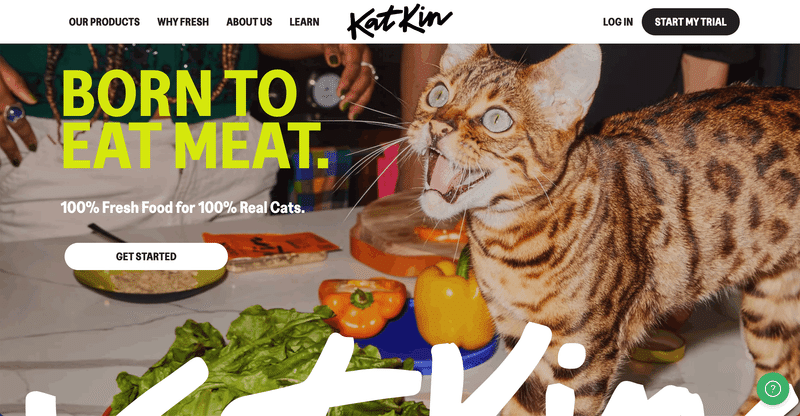Click the Log In link
Viewport: 800px width, 416px height.
pyautogui.click(x=617, y=22)
